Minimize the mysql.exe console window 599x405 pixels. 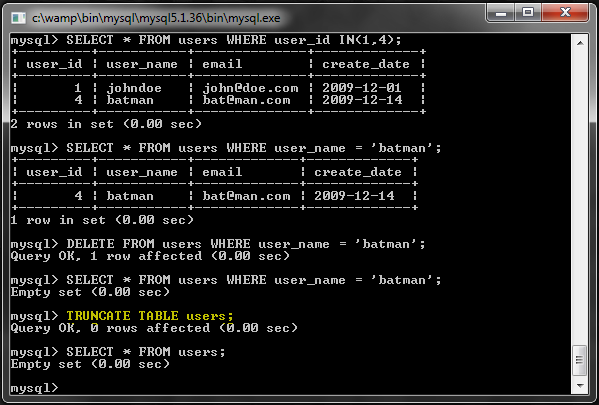501,13
